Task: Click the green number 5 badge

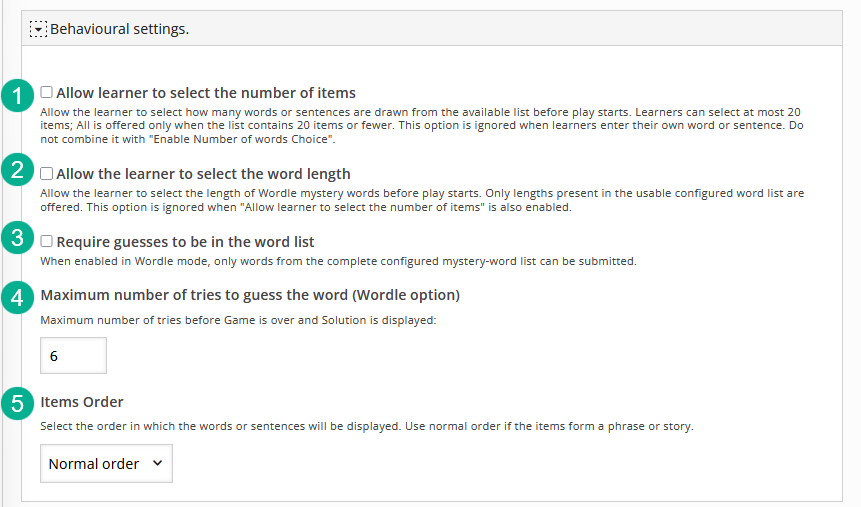Action: pyautogui.click(x=18, y=404)
